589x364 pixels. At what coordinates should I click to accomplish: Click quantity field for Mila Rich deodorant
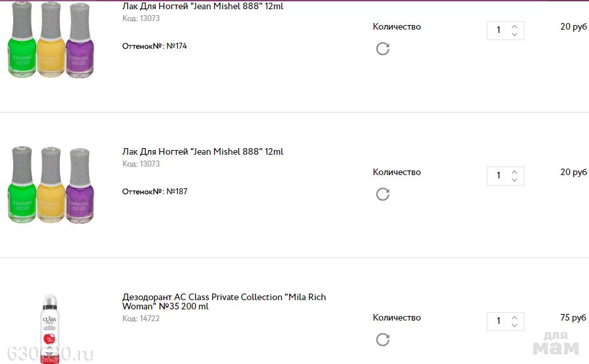point(499,321)
